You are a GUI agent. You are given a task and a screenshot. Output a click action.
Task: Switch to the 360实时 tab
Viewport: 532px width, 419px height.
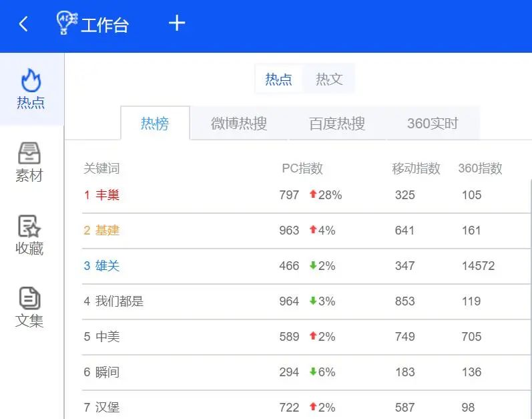click(x=433, y=123)
